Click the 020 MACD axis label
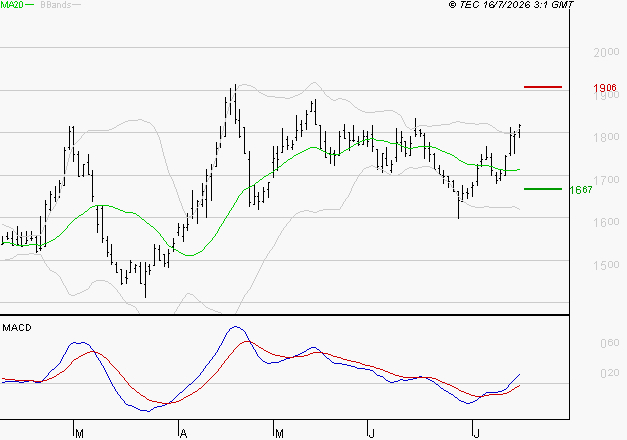 tap(609, 373)
